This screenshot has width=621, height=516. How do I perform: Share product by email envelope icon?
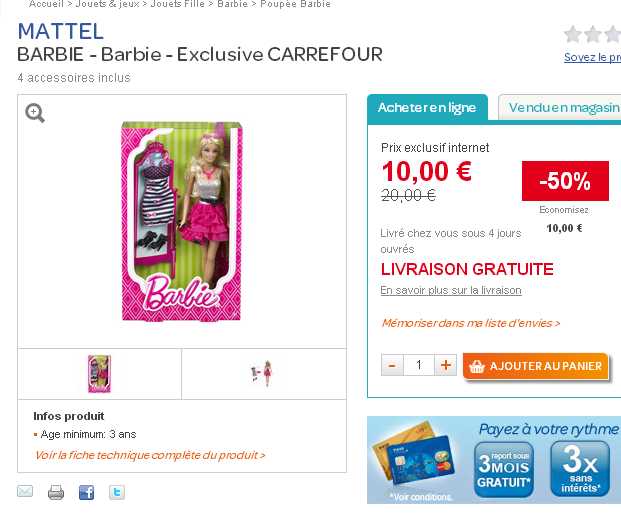point(25,491)
